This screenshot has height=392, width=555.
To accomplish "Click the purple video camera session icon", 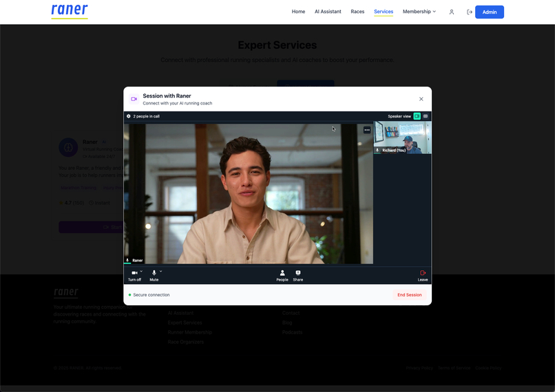I will coord(134,99).
